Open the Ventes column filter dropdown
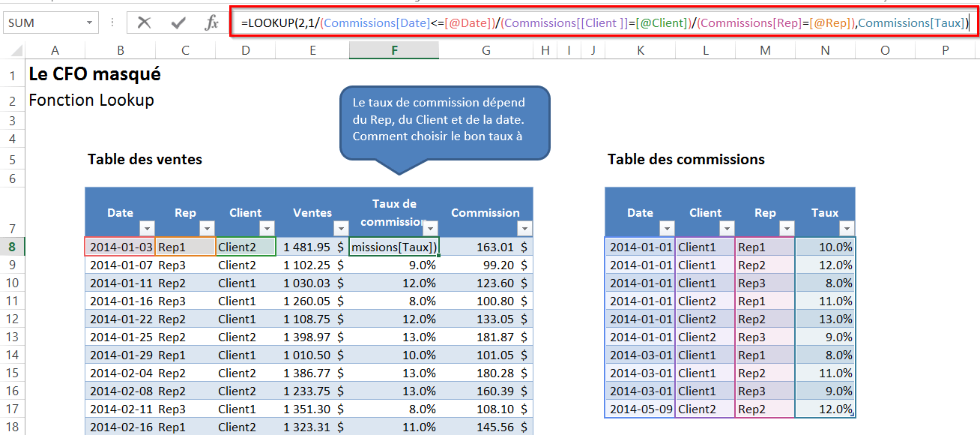 (x=341, y=229)
